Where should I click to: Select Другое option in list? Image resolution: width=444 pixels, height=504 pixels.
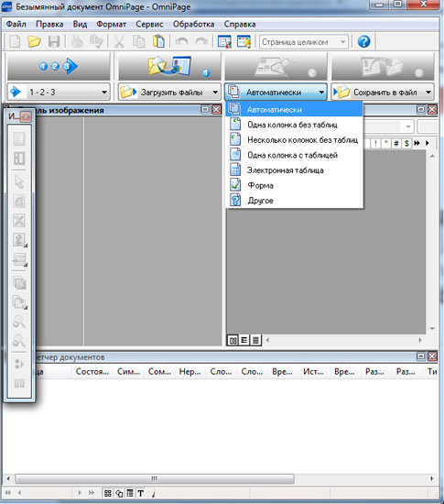295,201
